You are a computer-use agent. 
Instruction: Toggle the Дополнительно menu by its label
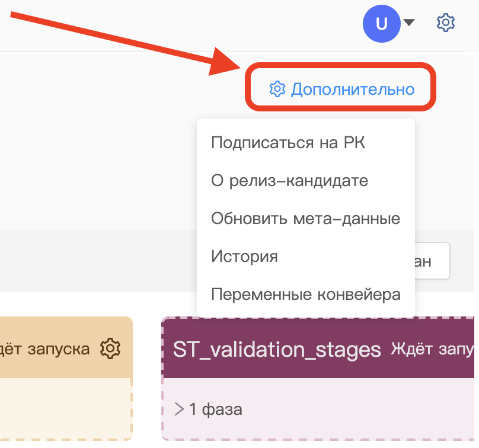coord(352,89)
